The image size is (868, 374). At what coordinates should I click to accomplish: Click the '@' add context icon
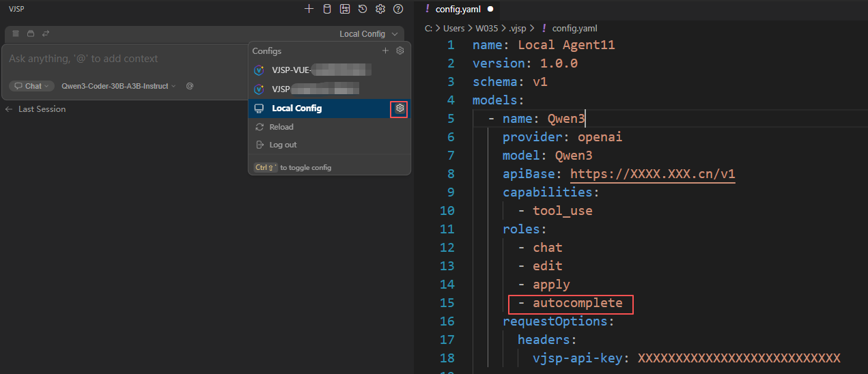tap(189, 86)
